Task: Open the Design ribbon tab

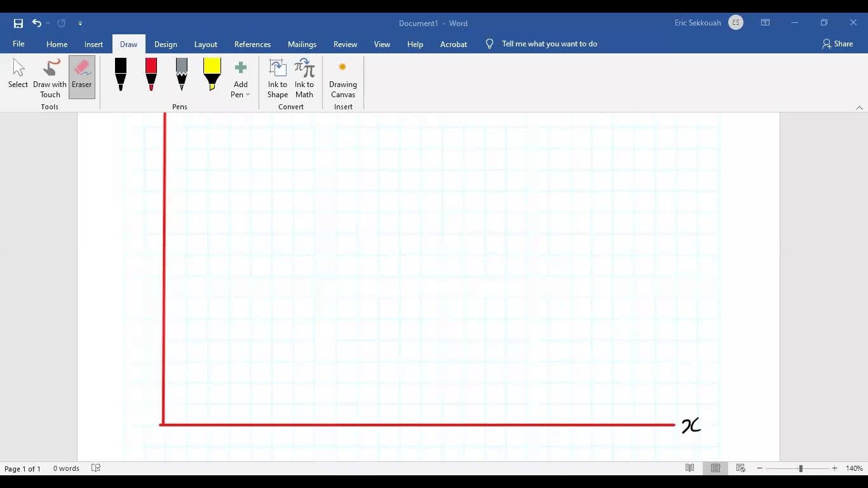Action: point(165,44)
